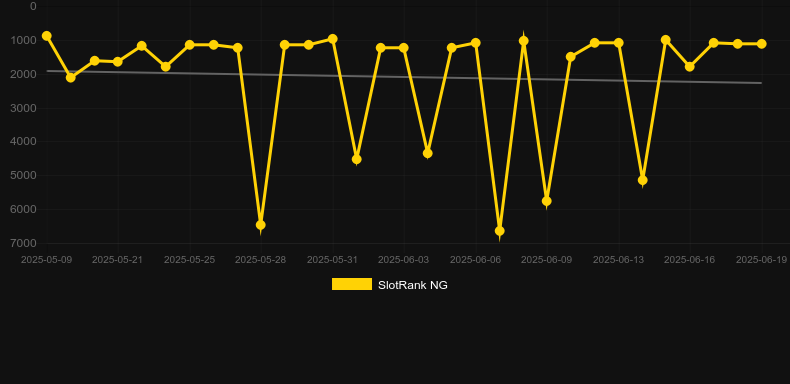Click the 2025-06-16 x-axis label
790x384 pixels.
690,260
